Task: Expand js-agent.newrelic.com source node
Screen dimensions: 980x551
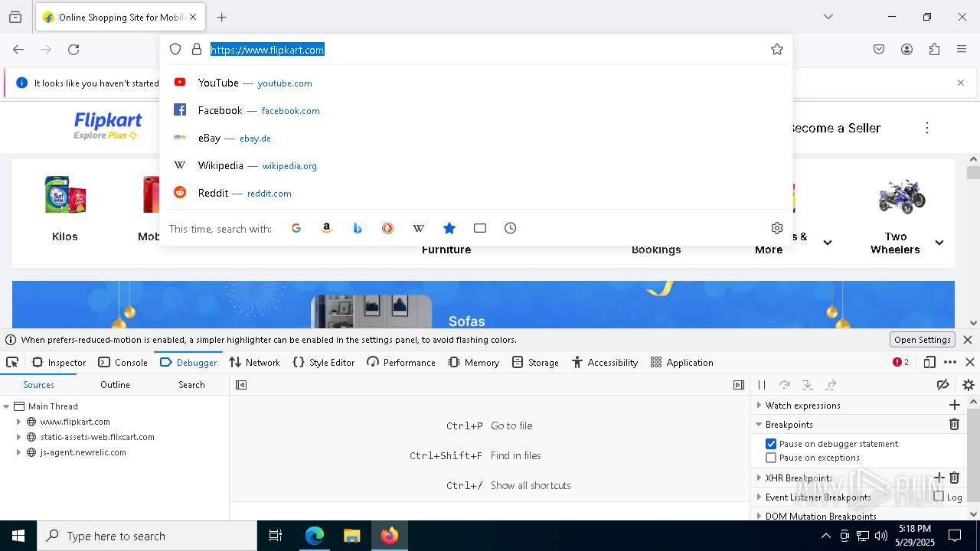Action: pyautogui.click(x=19, y=452)
